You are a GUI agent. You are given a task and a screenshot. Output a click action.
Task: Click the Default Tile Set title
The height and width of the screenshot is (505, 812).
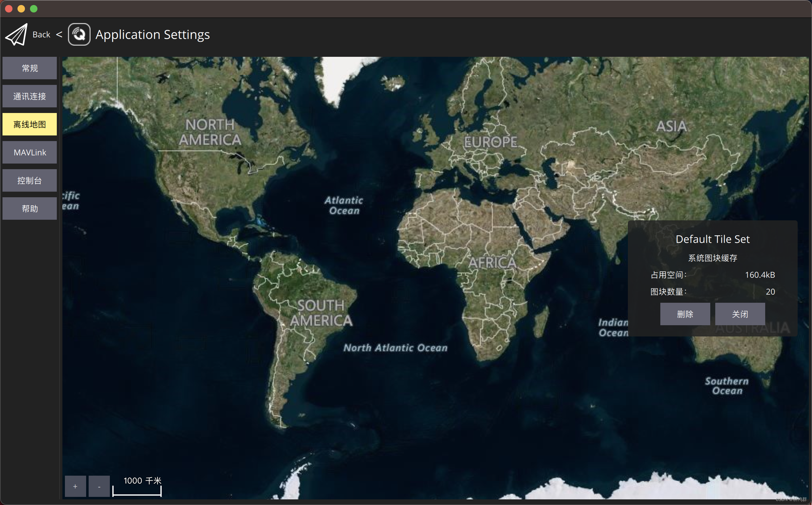coord(712,239)
